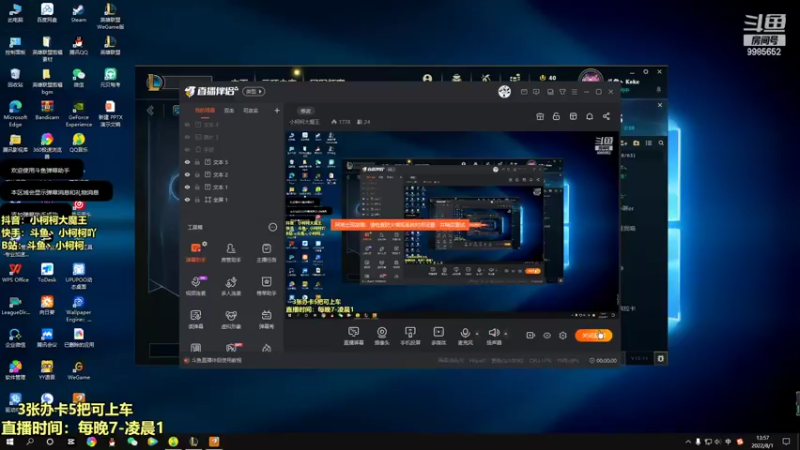Screen dimensions: 800x450
Task: Open the 弹幕助手 tool in the toolbox
Action: coord(196,253)
